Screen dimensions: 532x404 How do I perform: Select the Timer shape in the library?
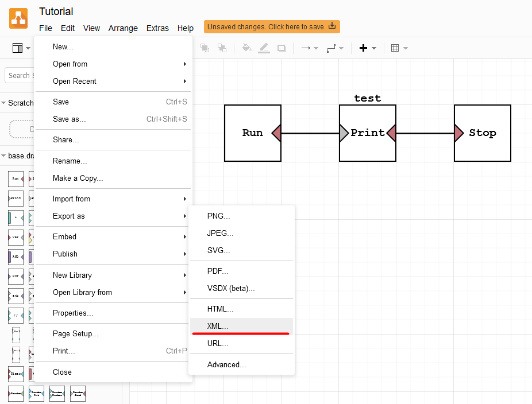click(x=16, y=374)
